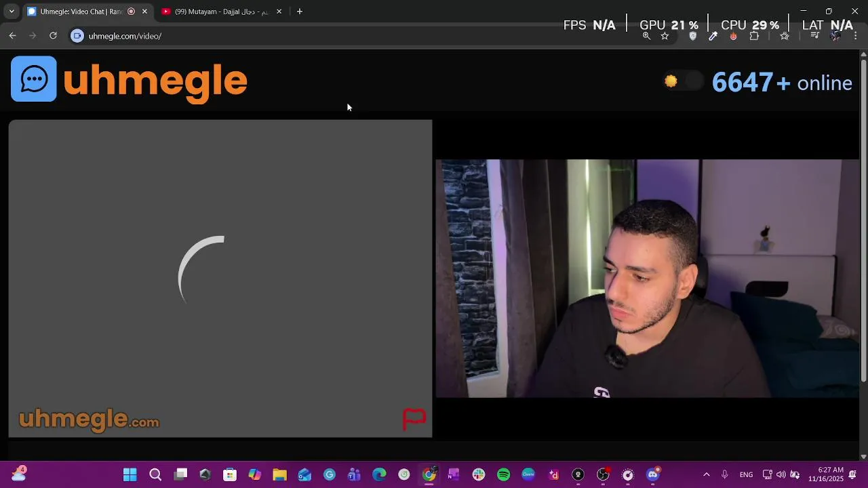Close the Mutayam - Dajjal tab
The height and width of the screenshot is (488, 868).
point(279,12)
